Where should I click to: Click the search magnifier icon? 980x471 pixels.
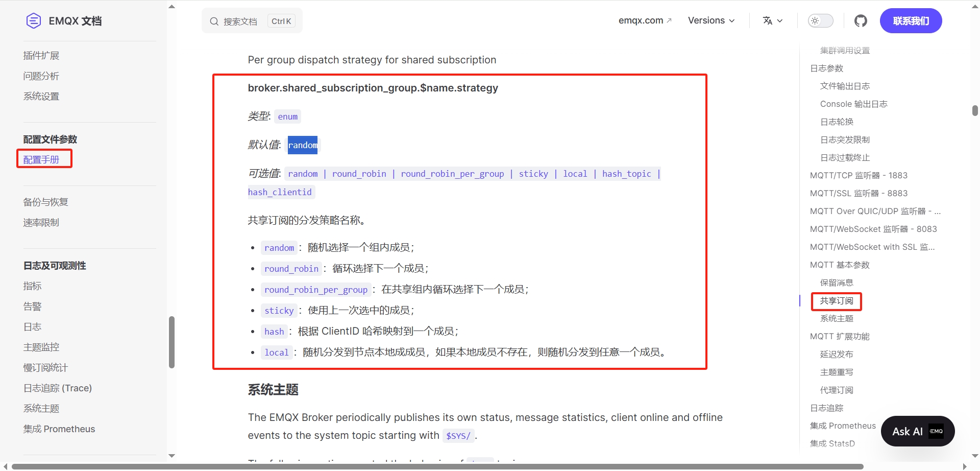(x=214, y=21)
